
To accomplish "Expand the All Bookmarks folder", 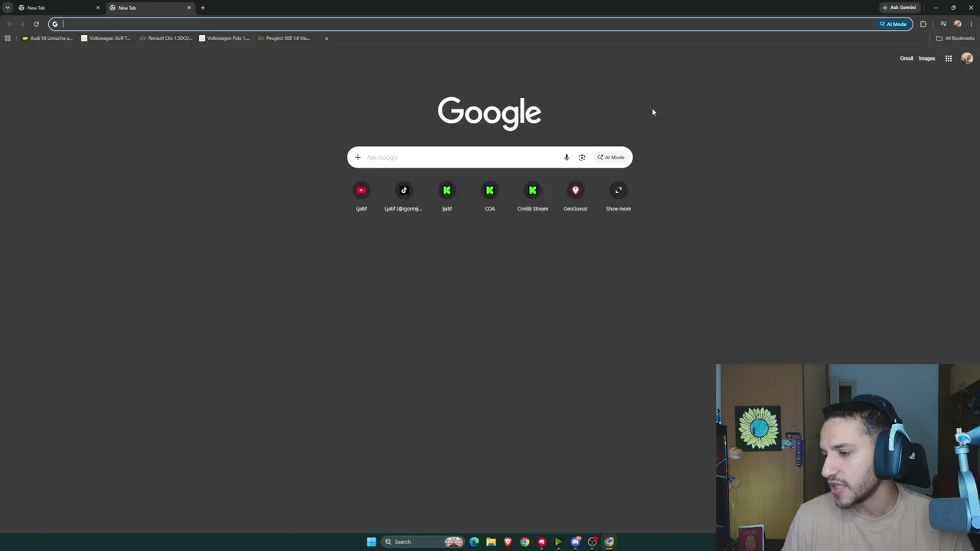I will point(955,38).
